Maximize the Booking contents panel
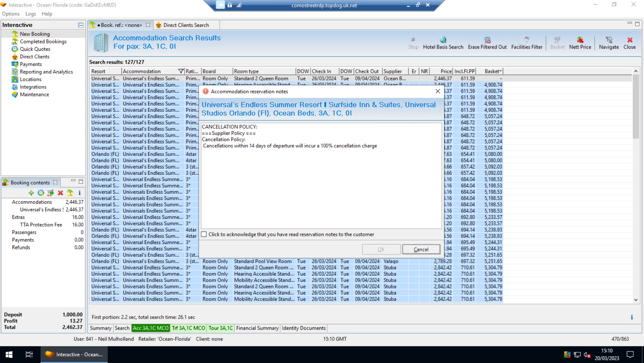 81,182
